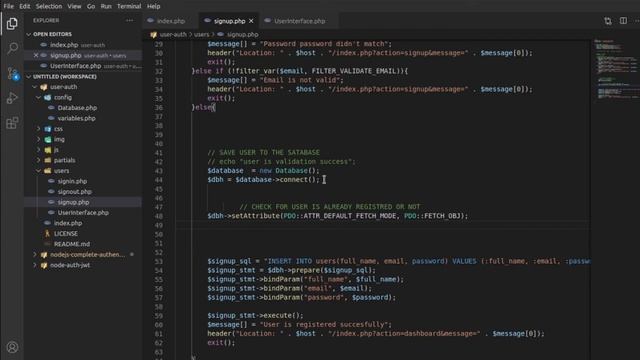Viewport: 640px width, 360px height.
Task: Open the LICENSE file
Action: (x=66, y=233)
